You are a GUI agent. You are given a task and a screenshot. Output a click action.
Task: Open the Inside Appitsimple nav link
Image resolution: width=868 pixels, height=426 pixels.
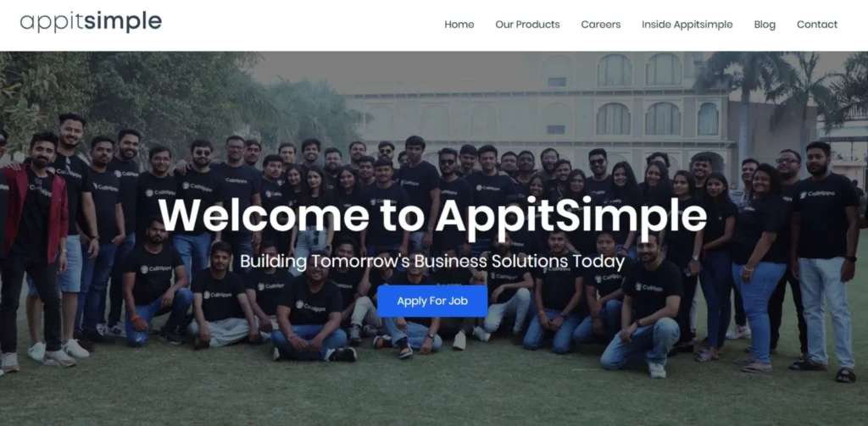coord(687,25)
